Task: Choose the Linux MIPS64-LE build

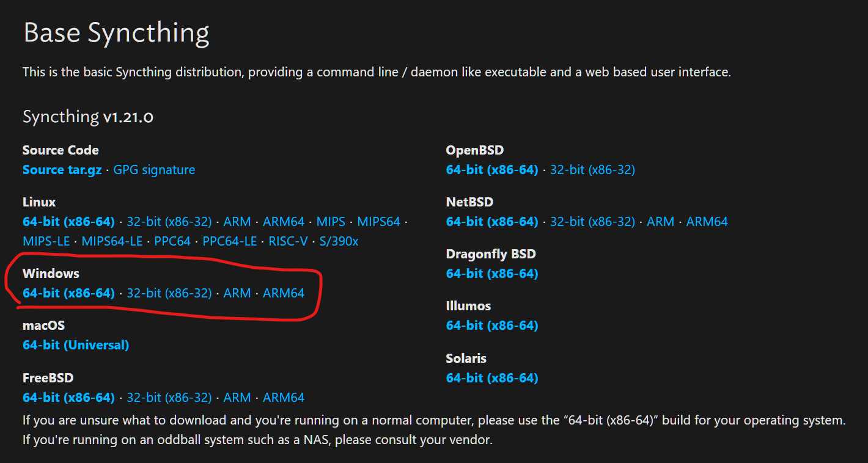Action: (x=112, y=241)
